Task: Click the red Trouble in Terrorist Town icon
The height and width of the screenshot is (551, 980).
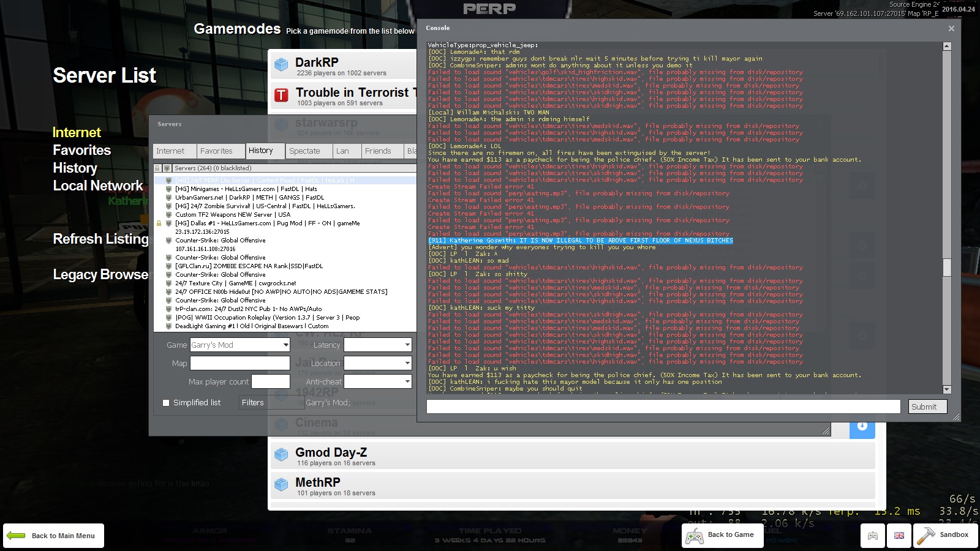Action: [281, 95]
